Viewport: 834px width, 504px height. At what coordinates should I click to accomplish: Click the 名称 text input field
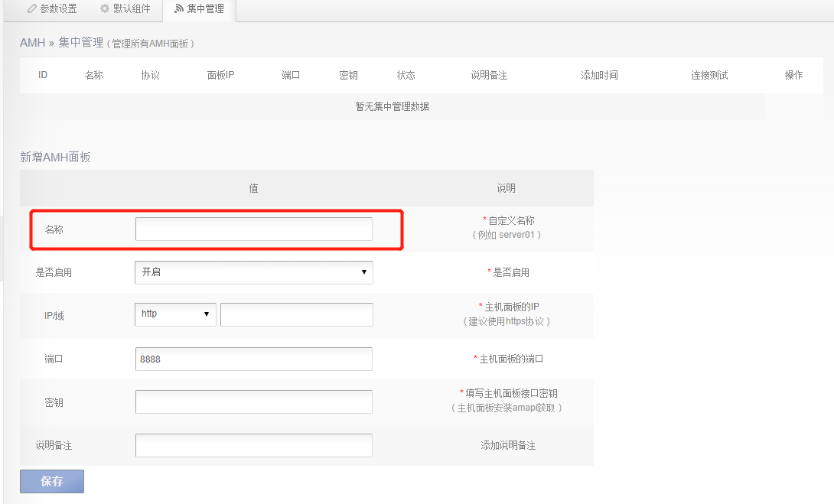tap(253, 229)
